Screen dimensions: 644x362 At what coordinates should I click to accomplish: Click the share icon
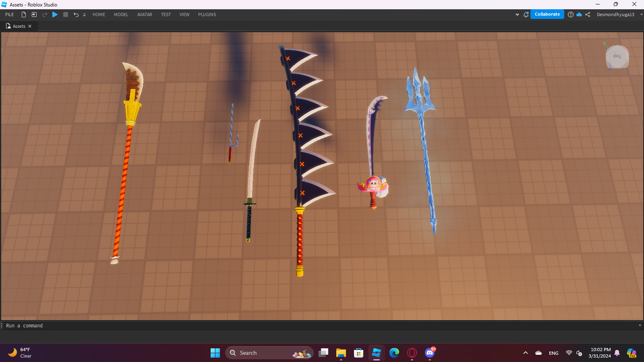click(x=588, y=14)
